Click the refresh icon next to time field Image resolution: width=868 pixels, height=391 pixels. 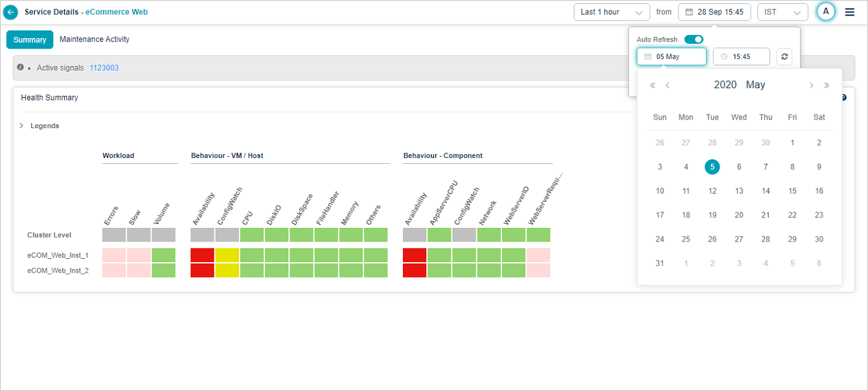point(784,57)
